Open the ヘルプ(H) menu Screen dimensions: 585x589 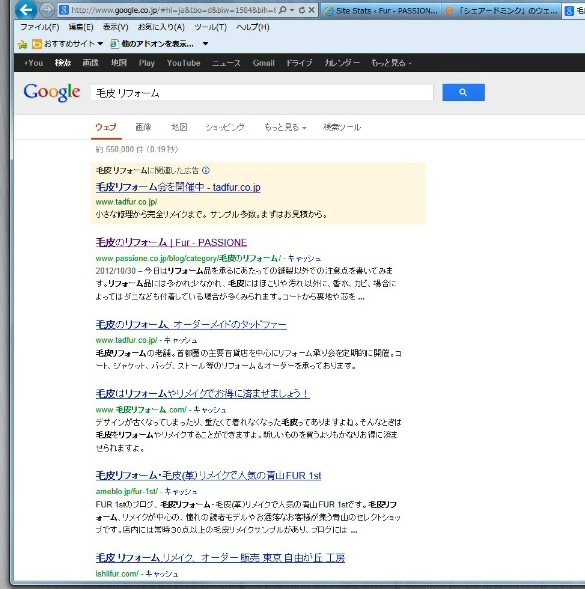click(252, 27)
